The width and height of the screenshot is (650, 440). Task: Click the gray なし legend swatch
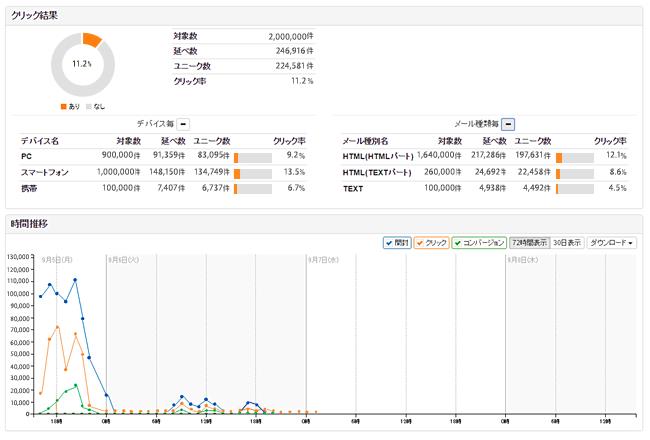click(89, 107)
